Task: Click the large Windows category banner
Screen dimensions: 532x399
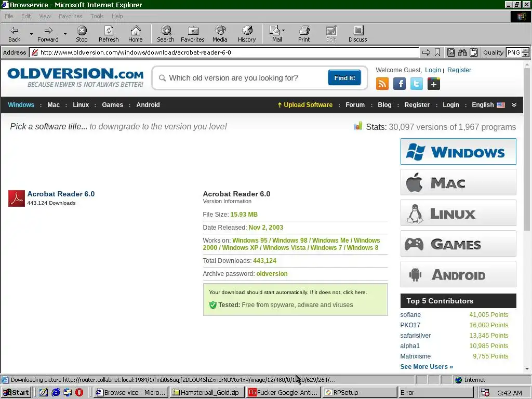Action: tap(458, 151)
